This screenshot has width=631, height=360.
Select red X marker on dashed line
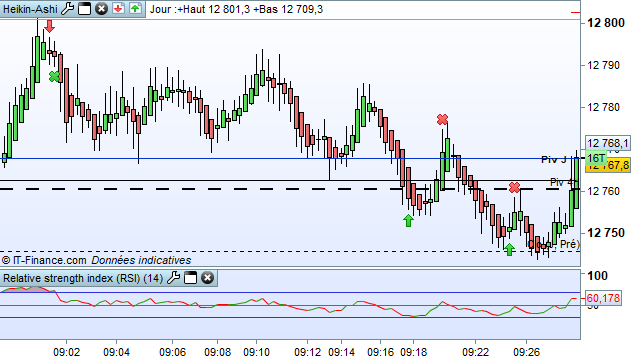pyautogui.click(x=514, y=187)
